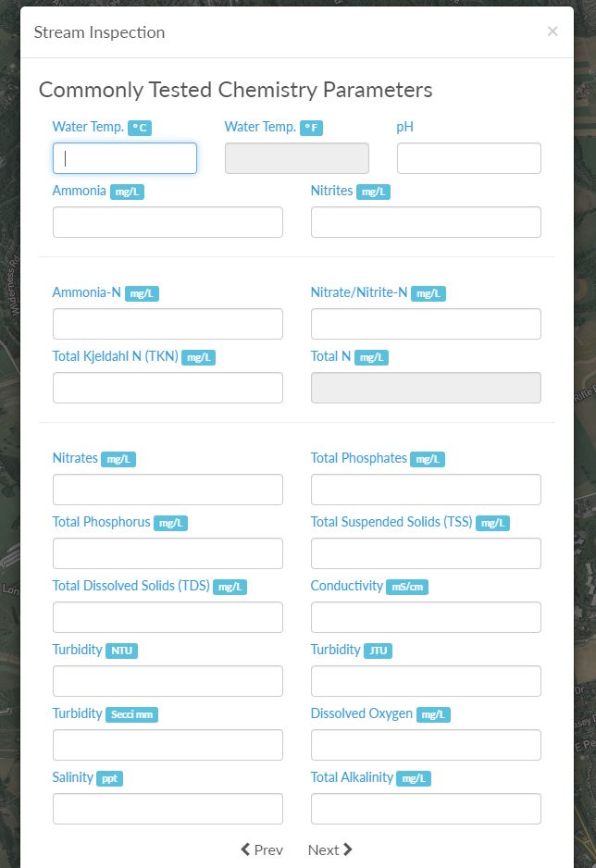Image resolution: width=596 pixels, height=868 pixels.
Task: Click the mg/L badge beside Total Kjeldahl N
Action: pyautogui.click(x=198, y=357)
